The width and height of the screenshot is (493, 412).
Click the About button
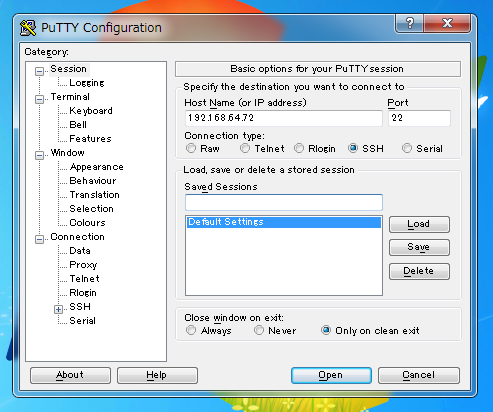(x=70, y=375)
